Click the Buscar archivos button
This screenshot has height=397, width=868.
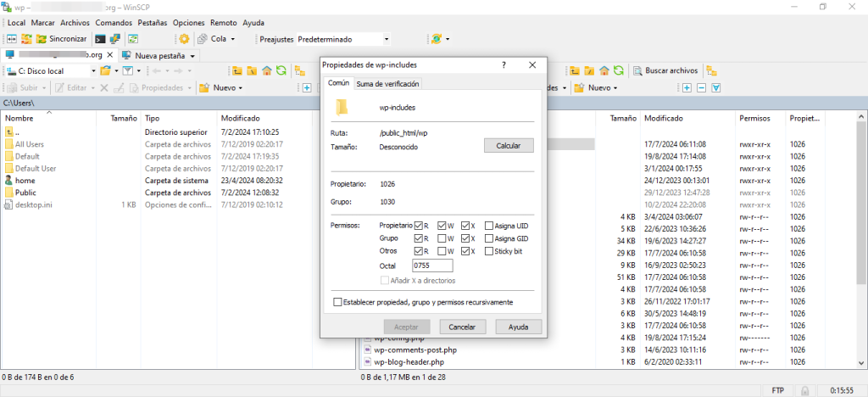point(665,71)
